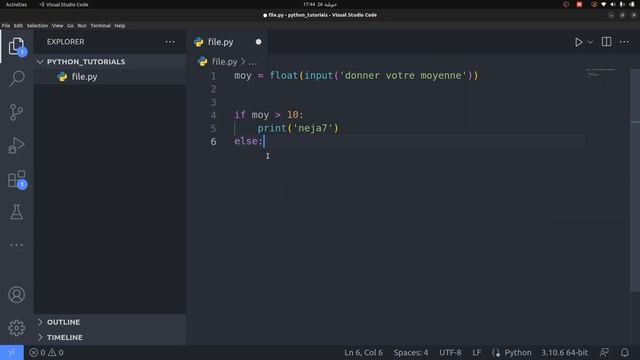640x360 pixels.
Task: Open the feedback icon in status bar
Action: point(604,352)
